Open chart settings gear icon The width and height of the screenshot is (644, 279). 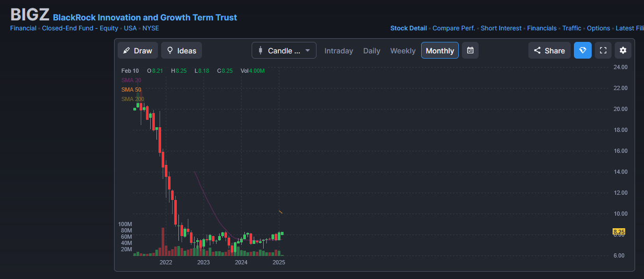pyautogui.click(x=623, y=51)
